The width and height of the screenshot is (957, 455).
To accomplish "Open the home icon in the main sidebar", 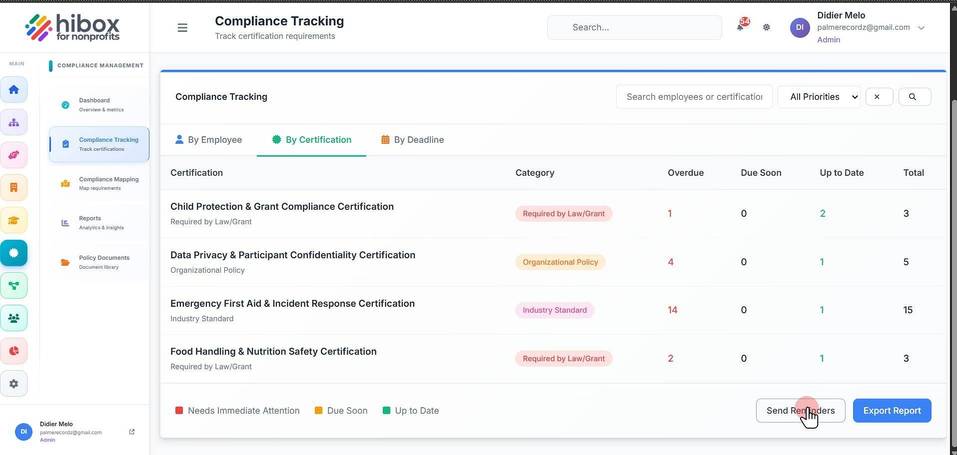I will pyautogui.click(x=13, y=90).
